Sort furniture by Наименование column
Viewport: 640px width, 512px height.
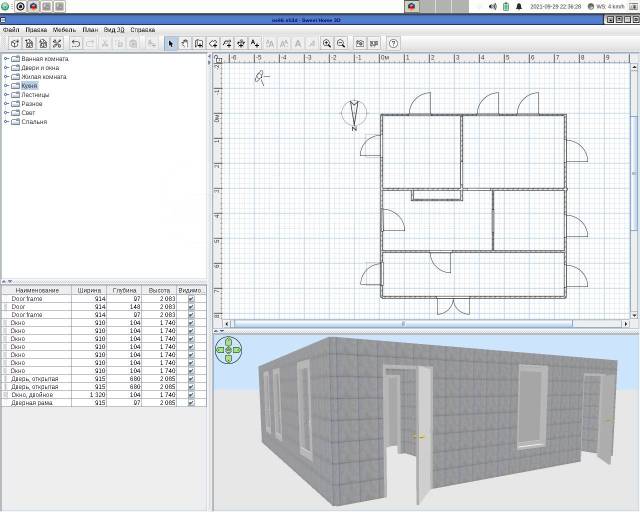pos(37,290)
